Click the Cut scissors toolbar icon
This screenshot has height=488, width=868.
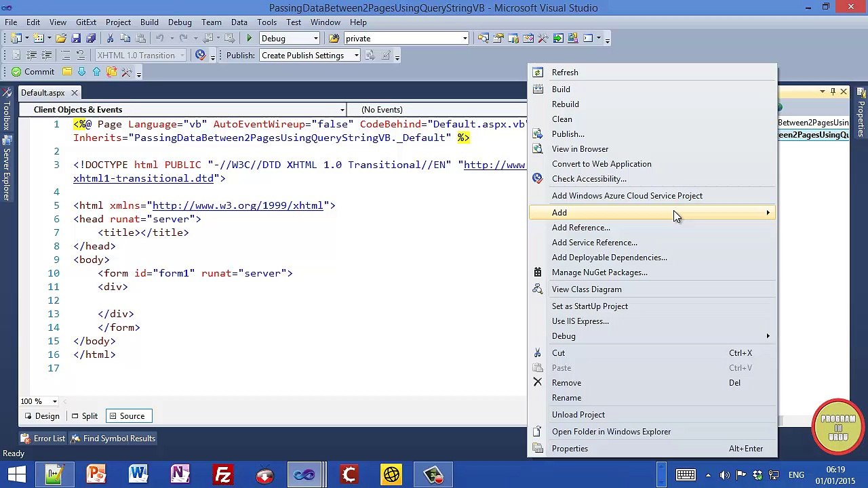[110, 39]
